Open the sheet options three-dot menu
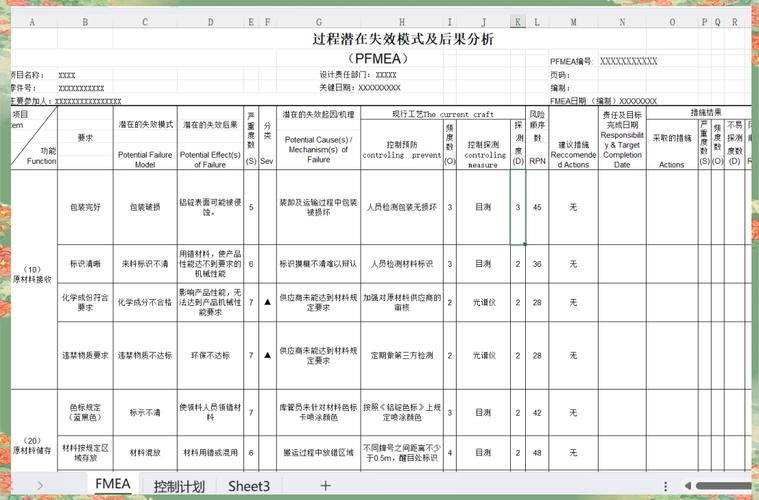The height and width of the screenshot is (500, 759). (x=666, y=486)
